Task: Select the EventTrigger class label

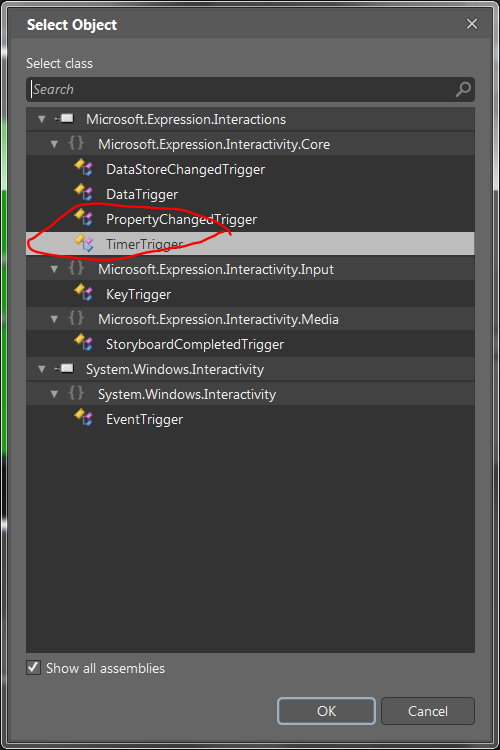Action: 144,419
